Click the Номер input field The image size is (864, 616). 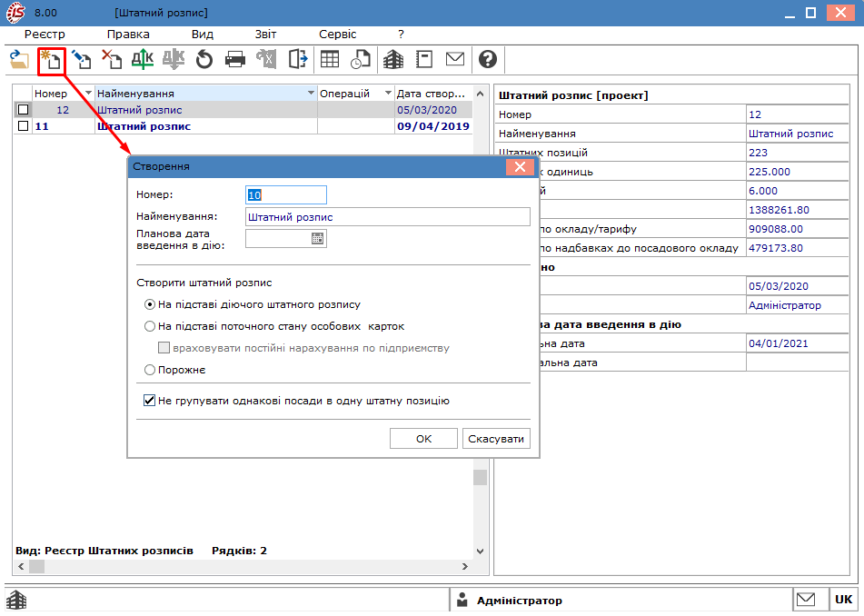[286, 195]
